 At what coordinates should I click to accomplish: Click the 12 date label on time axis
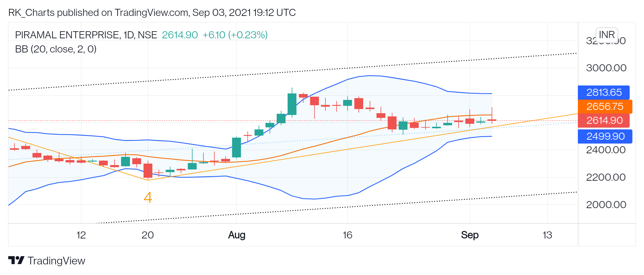point(81,235)
